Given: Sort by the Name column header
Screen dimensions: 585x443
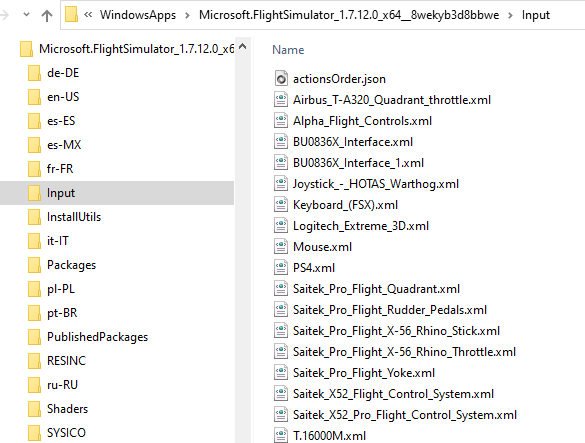Looking at the screenshot, I should click(x=288, y=50).
